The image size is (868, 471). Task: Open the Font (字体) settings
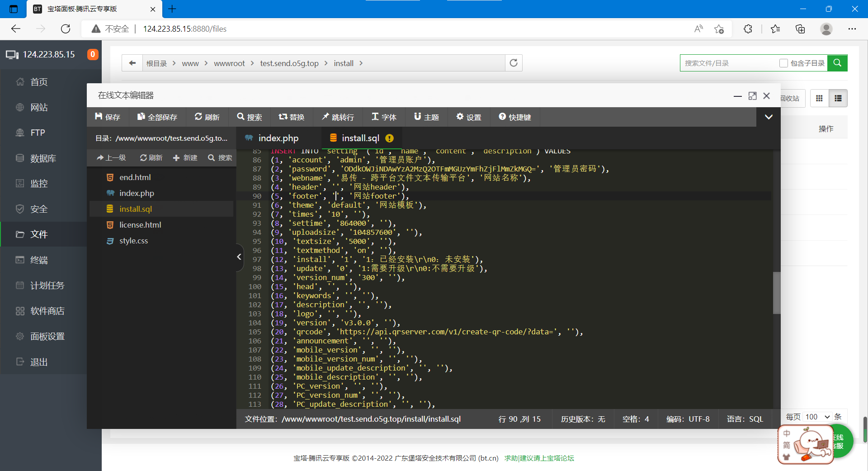(x=383, y=117)
